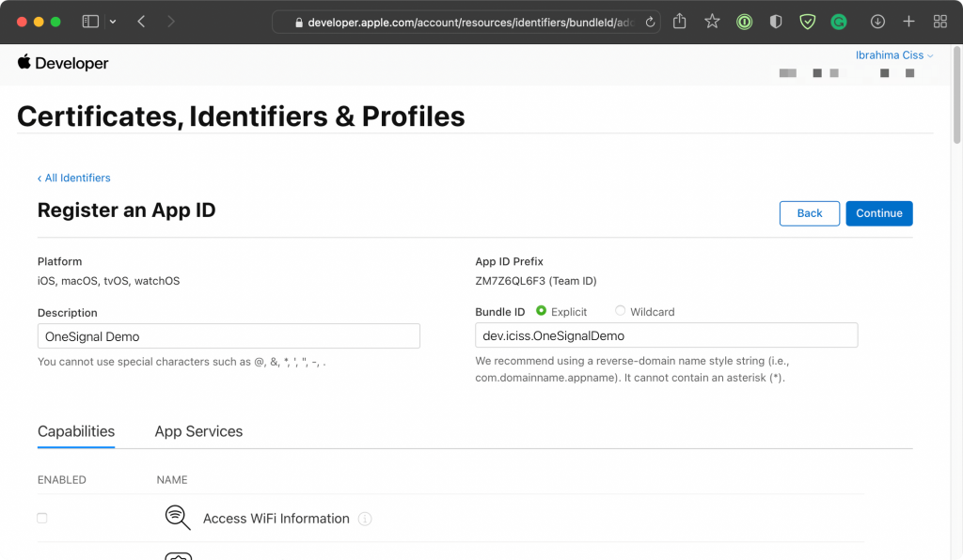Click the NAME column header
The height and width of the screenshot is (560, 963).
172,479
